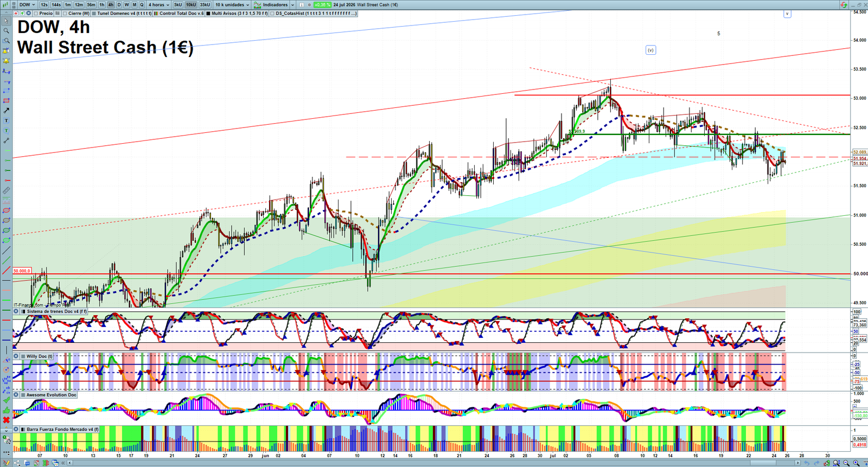Close the Willy Doc indicator panel

16,356
